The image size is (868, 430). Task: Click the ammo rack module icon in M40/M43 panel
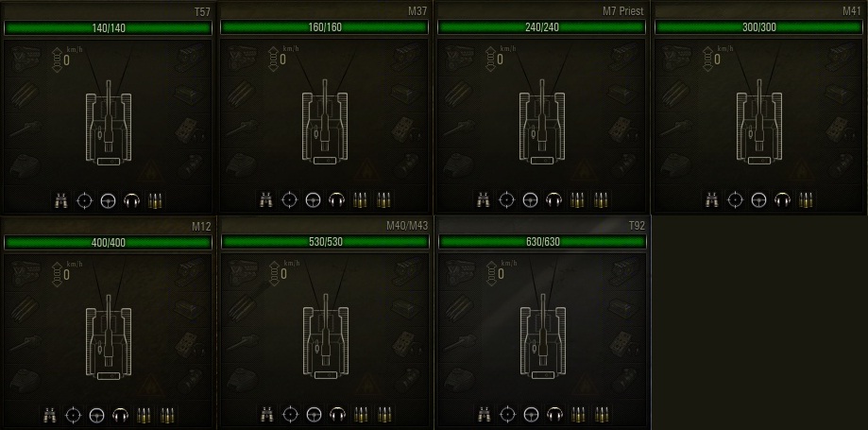pos(240,307)
